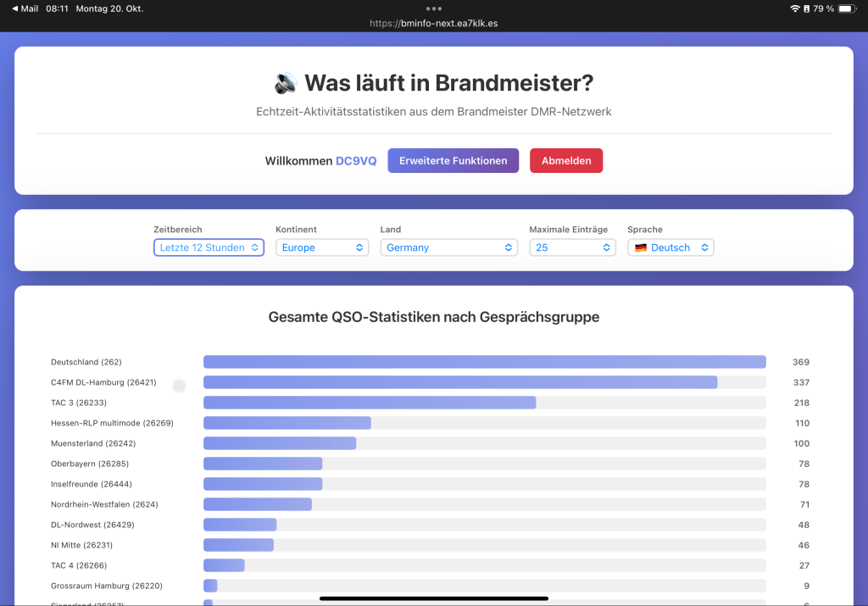The width and height of the screenshot is (868, 606).
Task: Click the C4FM DL-Hamburg (26421) label
Action: 103,382
